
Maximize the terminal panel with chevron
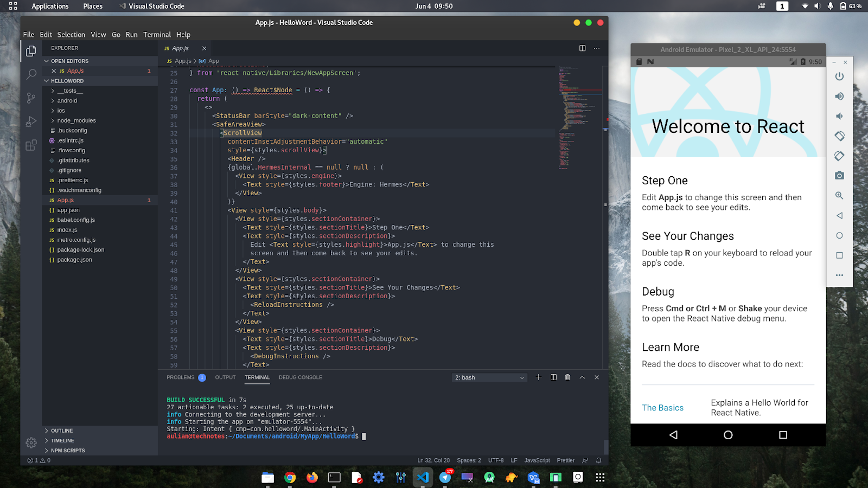pyautogui.click(x=582, y=377)
